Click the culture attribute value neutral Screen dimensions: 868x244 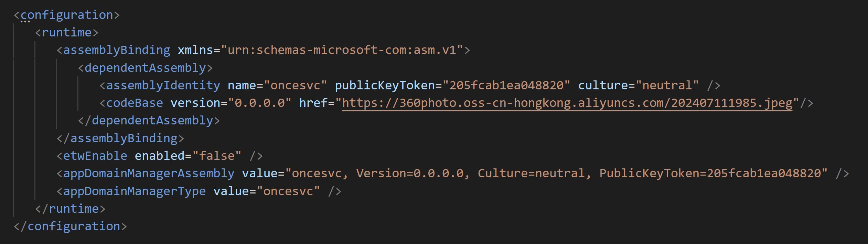pyautogui.click(x=667, y=86)
